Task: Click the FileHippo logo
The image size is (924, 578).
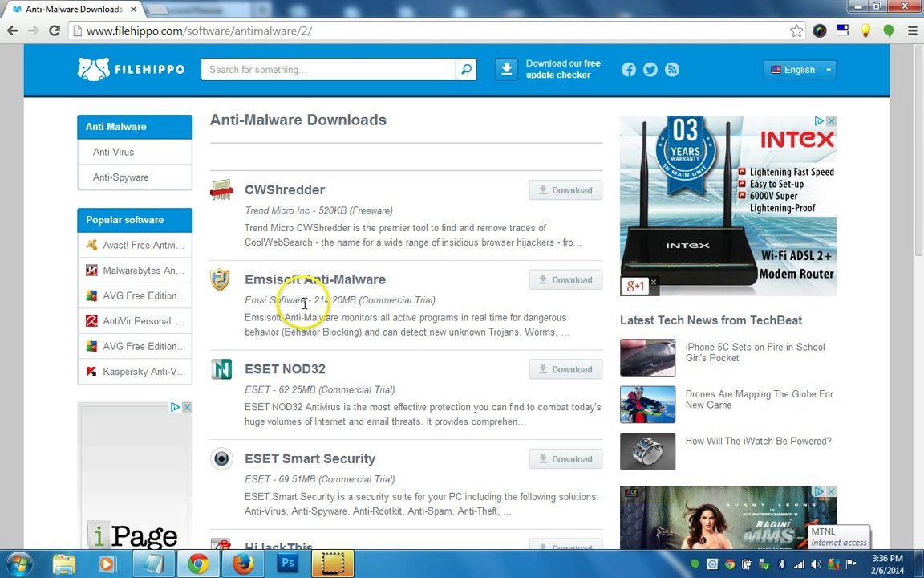Action: point(132,70)
